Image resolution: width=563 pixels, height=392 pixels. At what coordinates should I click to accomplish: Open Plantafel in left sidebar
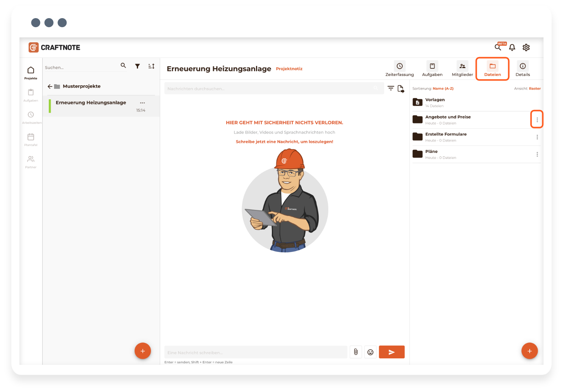31,139
